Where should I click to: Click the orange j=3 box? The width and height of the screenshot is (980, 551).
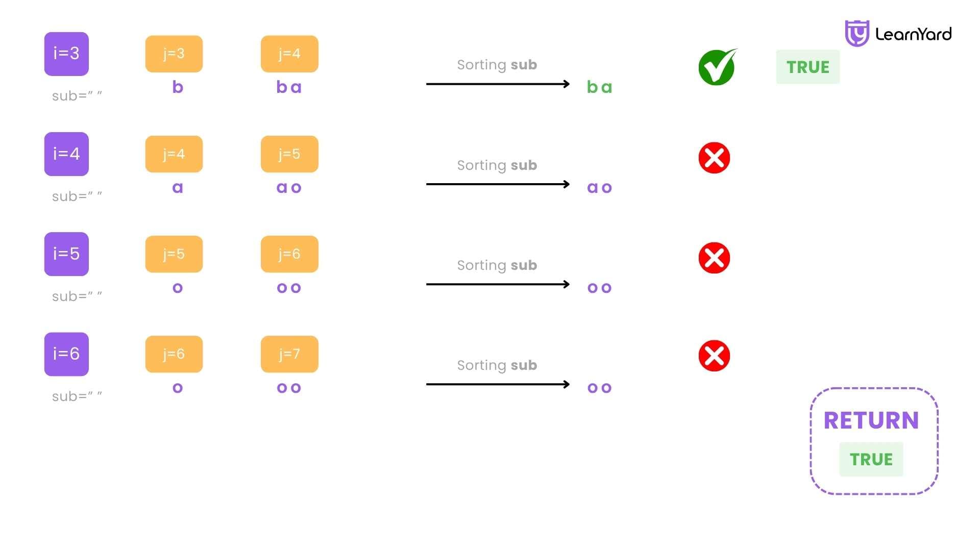[x=174, y=54]
